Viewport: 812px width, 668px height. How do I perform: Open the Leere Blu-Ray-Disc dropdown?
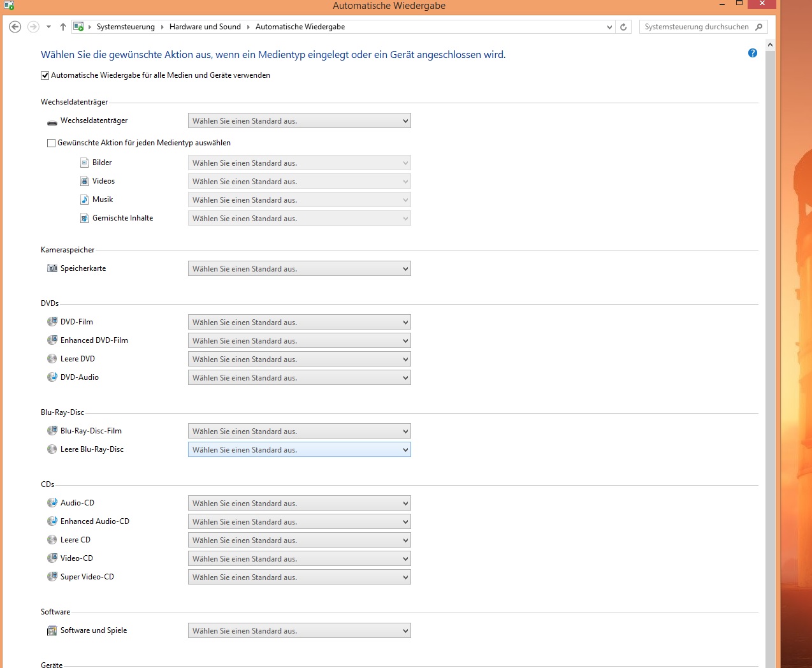300,449
